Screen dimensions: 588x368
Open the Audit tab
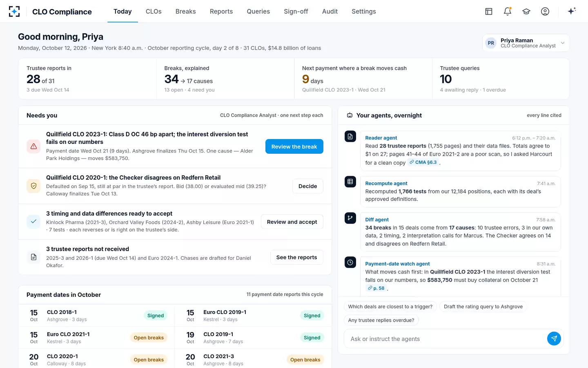point(330,11)
